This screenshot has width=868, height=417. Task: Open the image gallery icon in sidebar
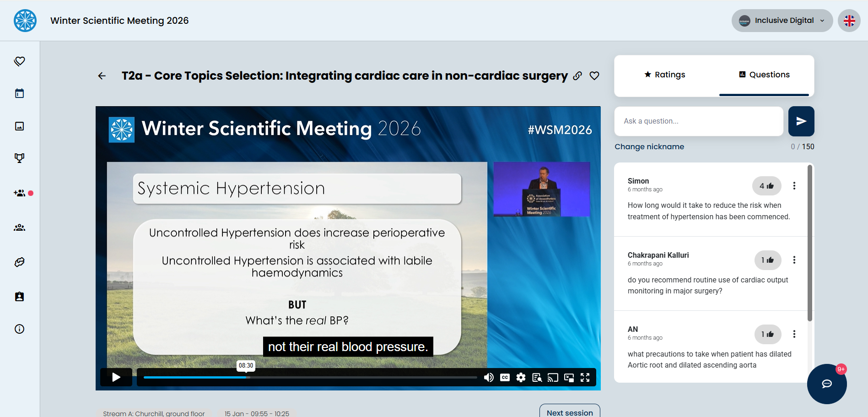(x=19, y=126)
